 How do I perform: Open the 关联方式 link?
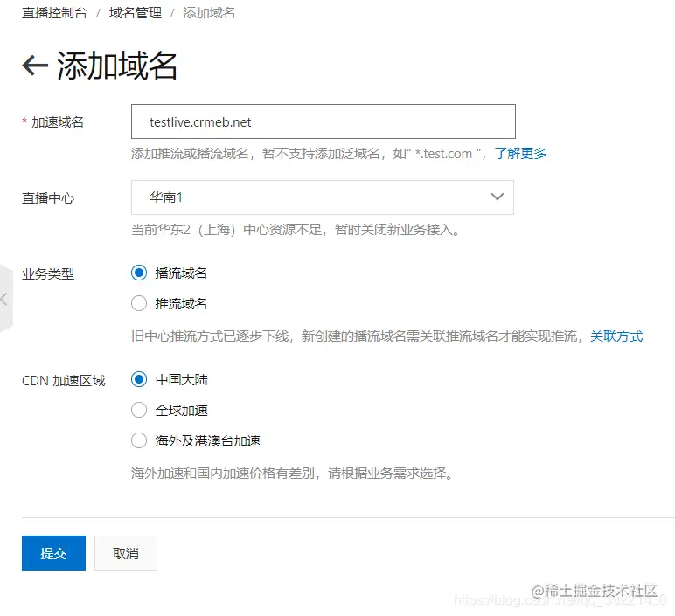(x=616, y=336)
